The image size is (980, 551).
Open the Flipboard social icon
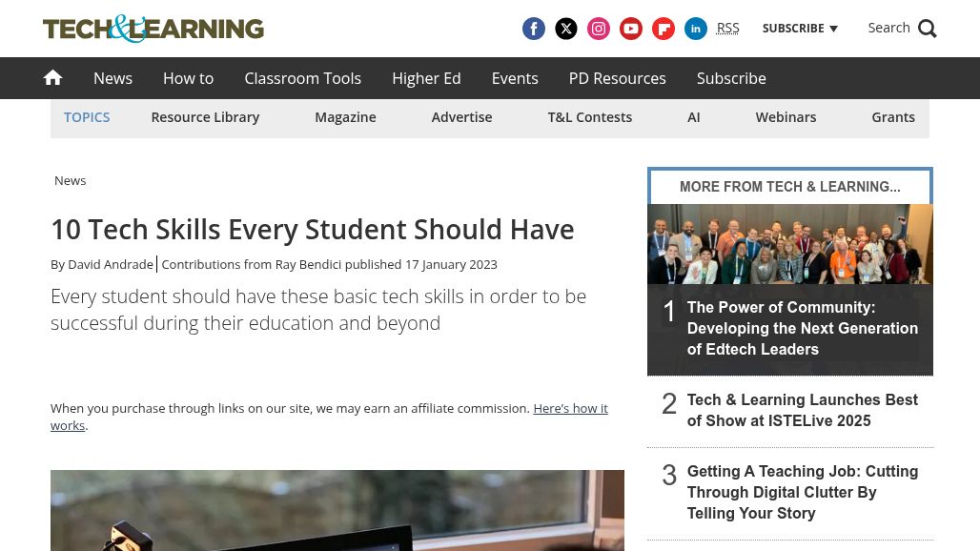664,29
